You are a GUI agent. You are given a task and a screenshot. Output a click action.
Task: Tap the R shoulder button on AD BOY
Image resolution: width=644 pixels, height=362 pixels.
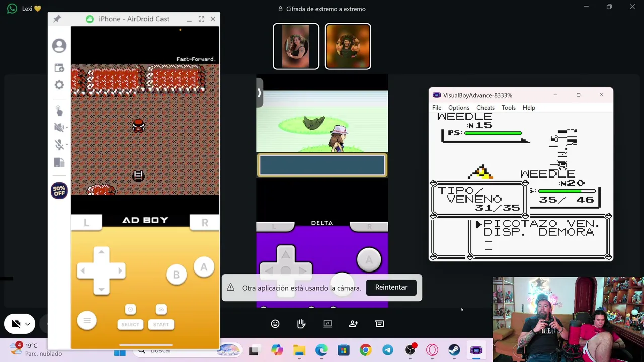coord(205,223)
